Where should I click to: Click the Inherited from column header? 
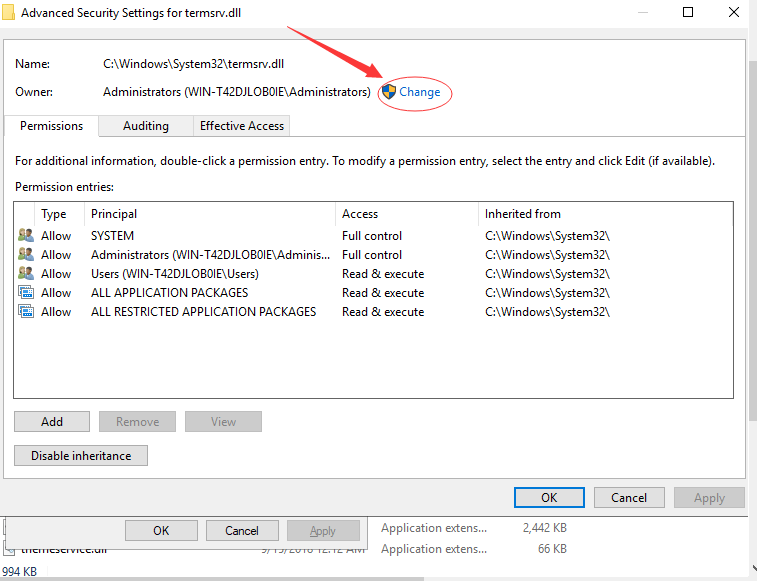pos(522,214)
